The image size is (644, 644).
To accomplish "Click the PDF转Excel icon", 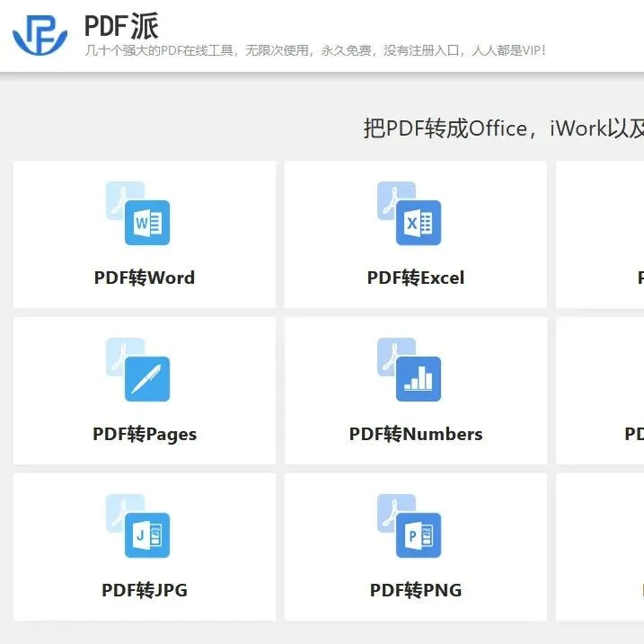I will click(x=409, y=214).
